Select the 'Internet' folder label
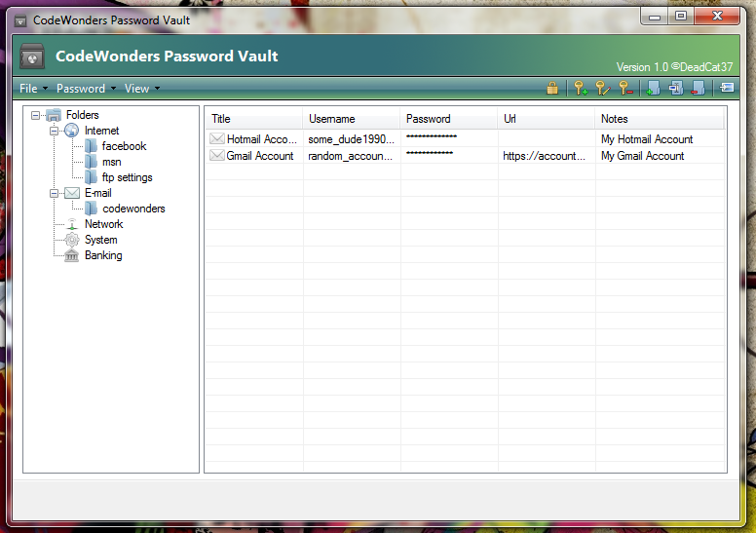 point(101,131)
